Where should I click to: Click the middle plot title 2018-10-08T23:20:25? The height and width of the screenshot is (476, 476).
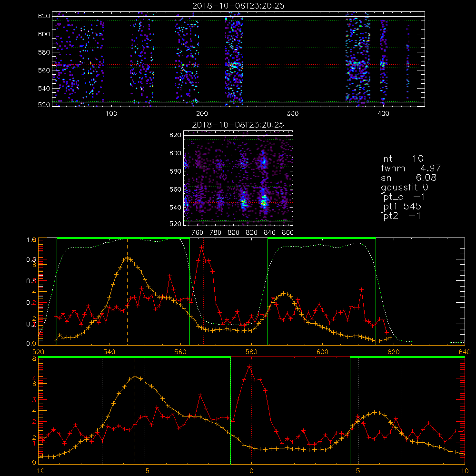coord(238,125)
